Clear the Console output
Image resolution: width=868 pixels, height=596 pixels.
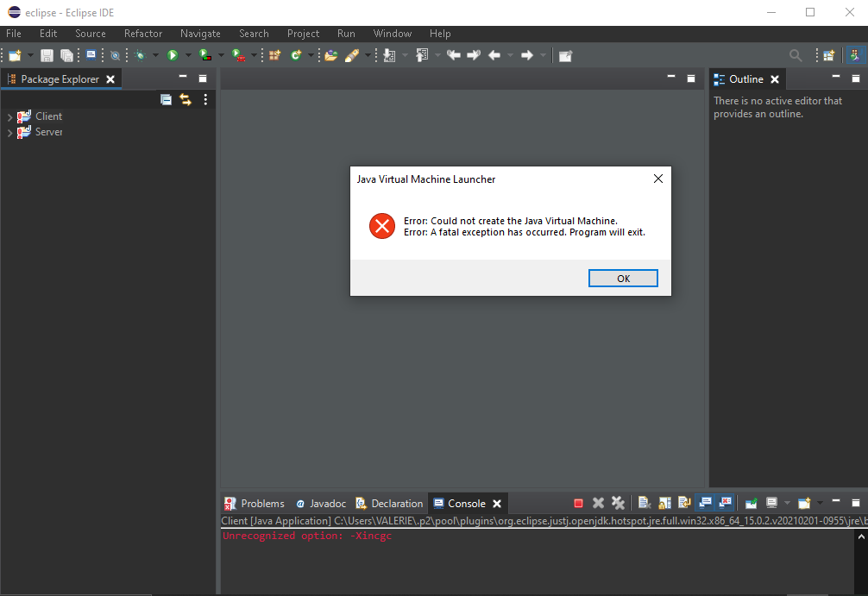[x=644, y=503]
